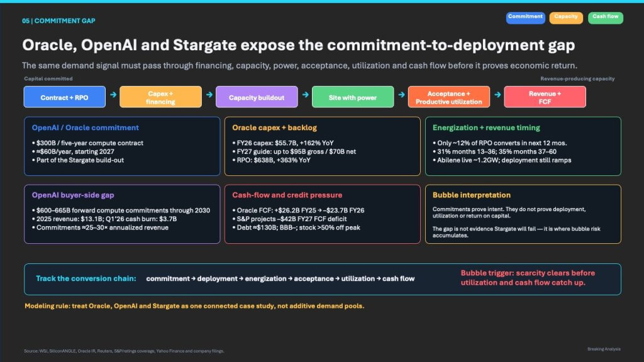Click the 'Oracle capex + backlog' card heading

pos(274,128)
